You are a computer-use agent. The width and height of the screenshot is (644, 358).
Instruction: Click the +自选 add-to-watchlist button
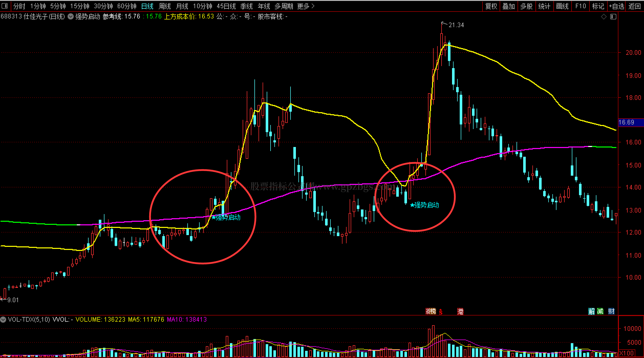616,6
